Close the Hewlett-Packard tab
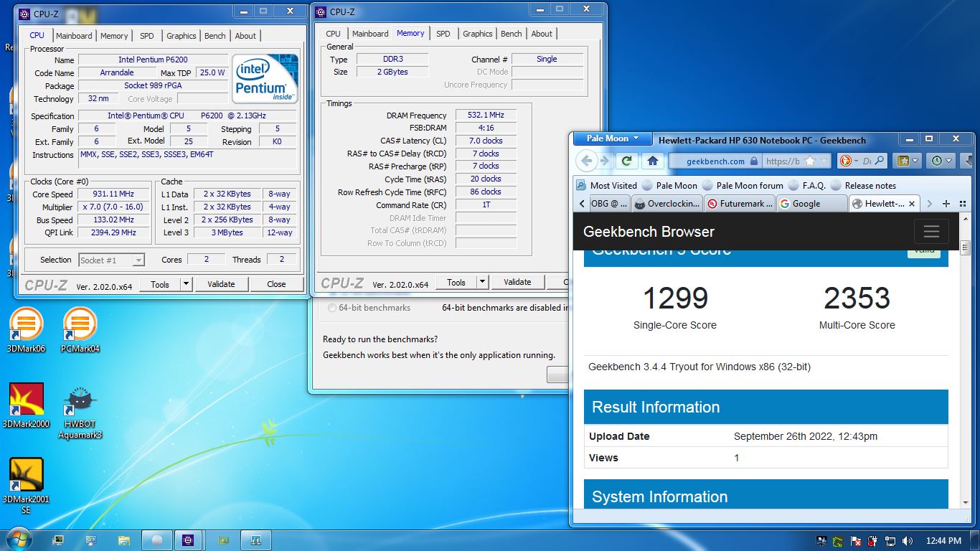The image size is (980, 551). 913,204
